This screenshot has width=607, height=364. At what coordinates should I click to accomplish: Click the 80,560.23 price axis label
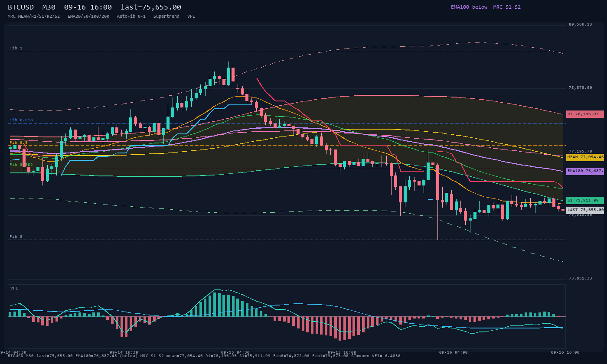click(580, 24)
